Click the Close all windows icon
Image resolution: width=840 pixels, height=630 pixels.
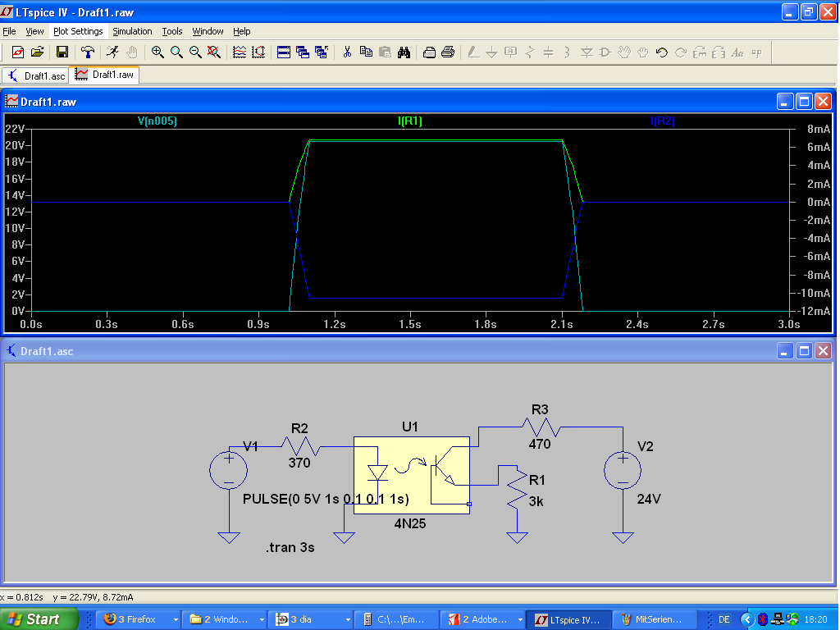click(x=322, y=52)
